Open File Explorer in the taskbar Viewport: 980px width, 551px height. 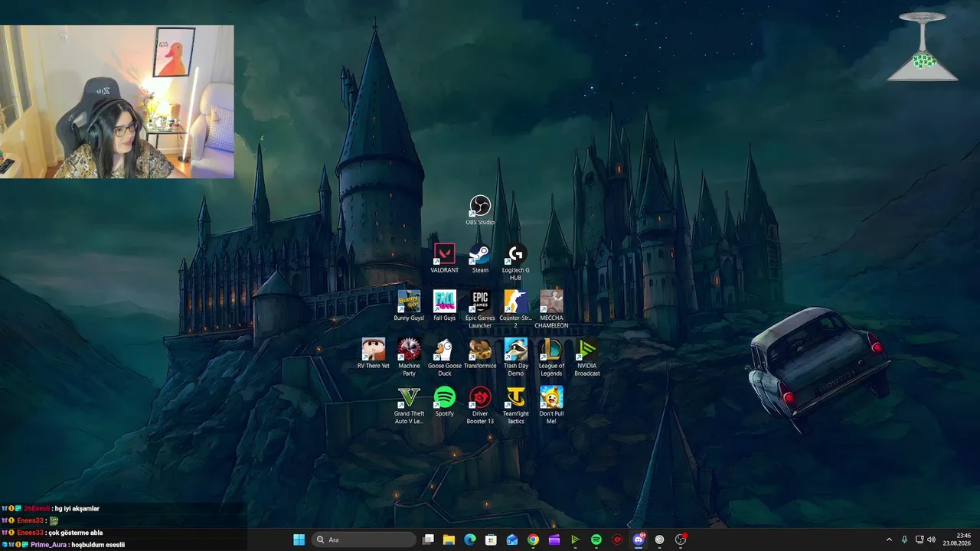tap(449, 540)
